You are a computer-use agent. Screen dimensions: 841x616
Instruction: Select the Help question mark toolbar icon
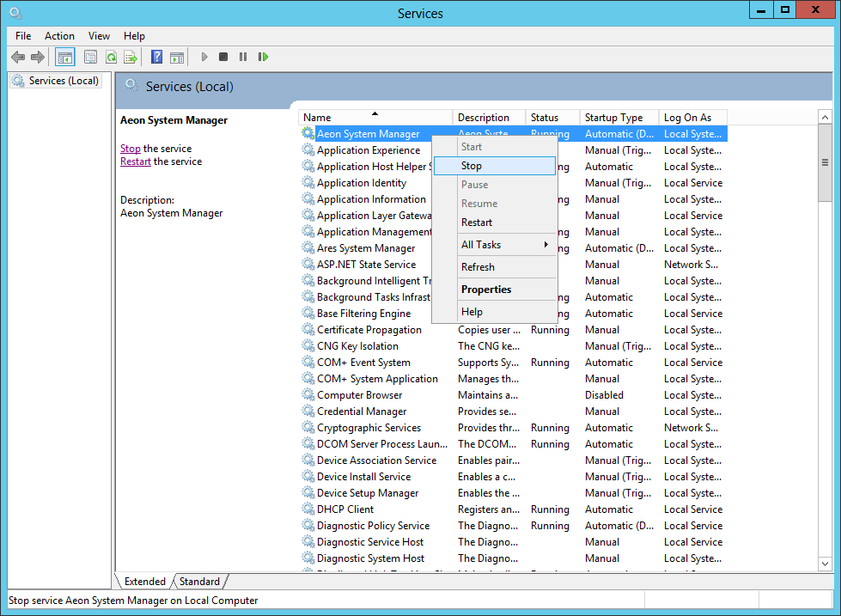click(x=156, y=57)
